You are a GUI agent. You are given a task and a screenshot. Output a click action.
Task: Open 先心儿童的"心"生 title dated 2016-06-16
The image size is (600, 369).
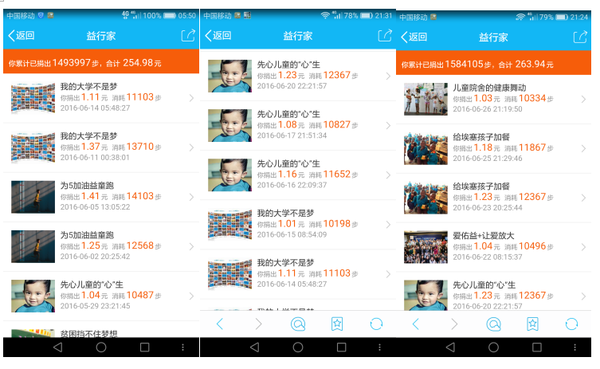[289, 163]
